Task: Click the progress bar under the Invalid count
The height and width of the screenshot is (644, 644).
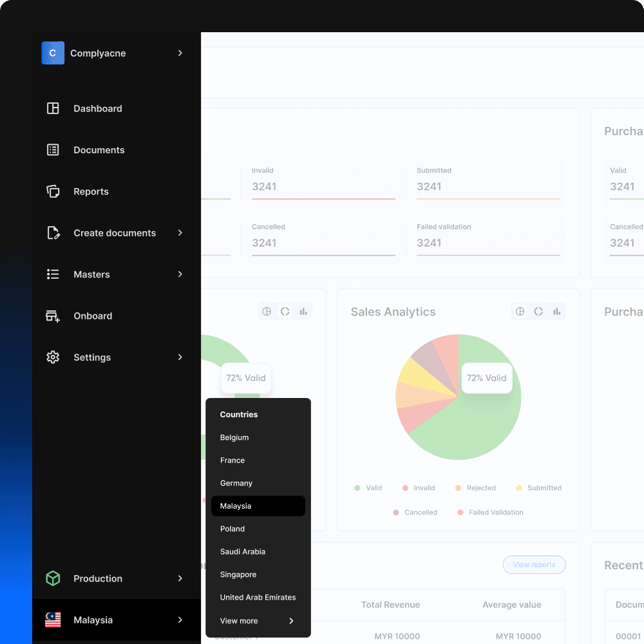Action: click(x=323, y=202)
